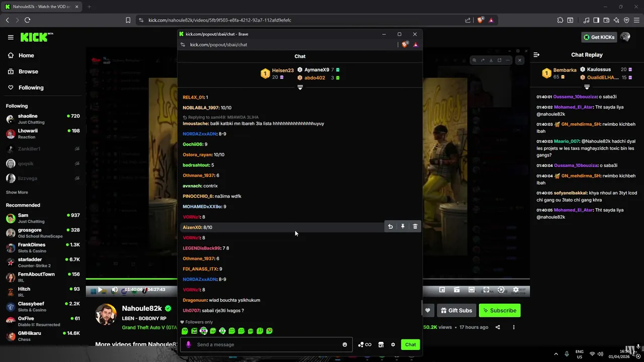Open the taskbar volume control
This screenshot has width=644, height=362.
tap(601, 353)
